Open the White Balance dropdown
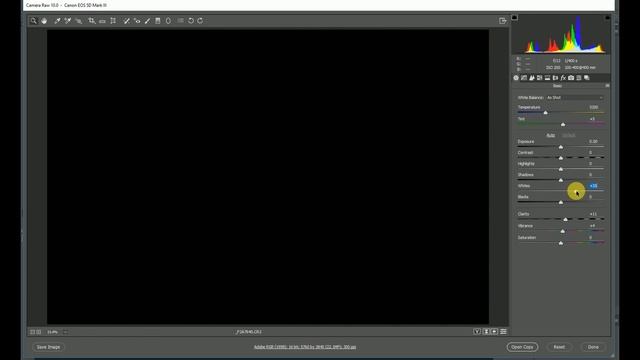This screenshot has width=640, height=360. tap(575, 98)
